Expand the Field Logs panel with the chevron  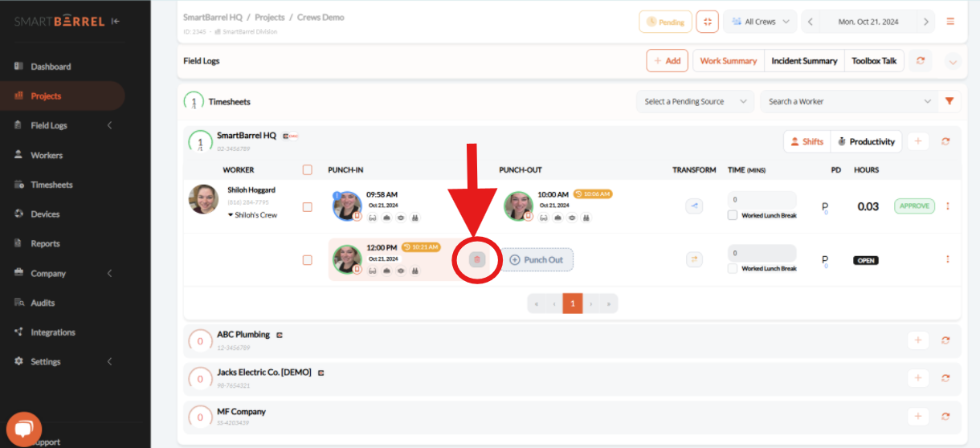953,62
